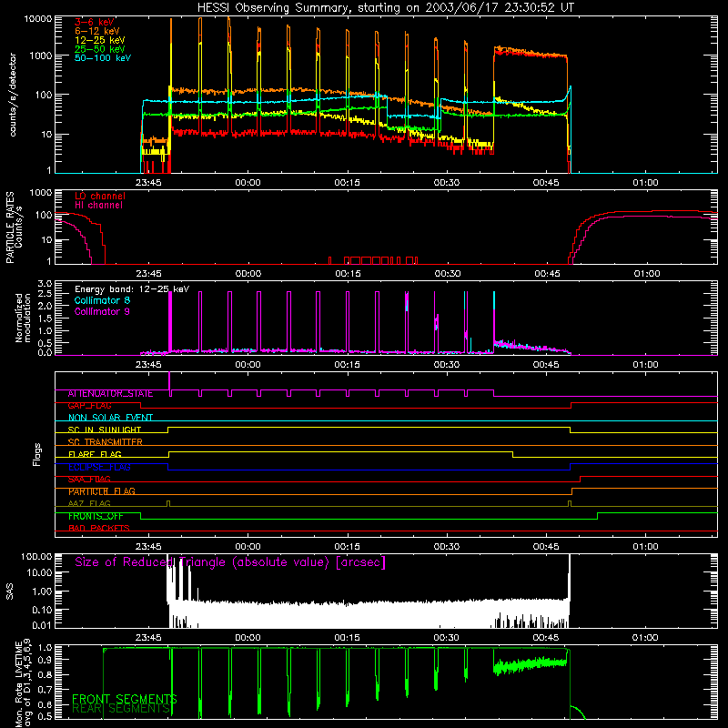728x728 pixels.
Task: Click the yellow "12-25 keV" legend entry
Action: (100, 40)
